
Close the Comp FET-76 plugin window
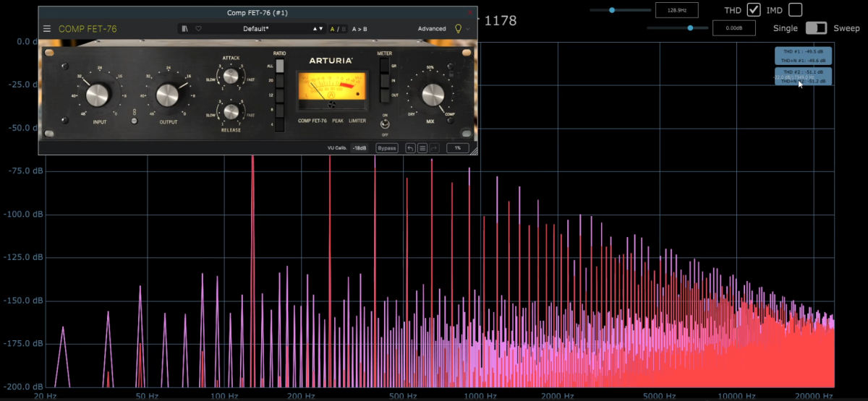pyautogui.click(x=472, y=12)
